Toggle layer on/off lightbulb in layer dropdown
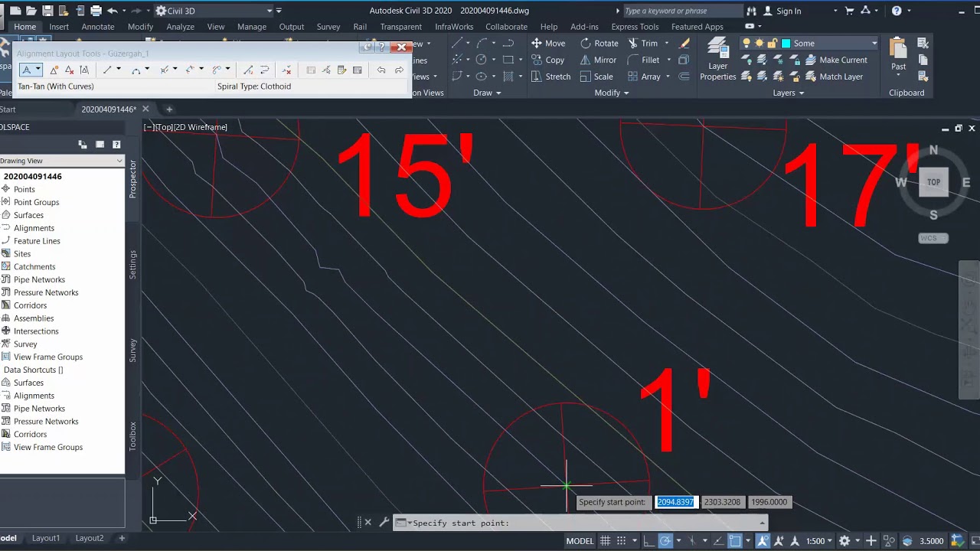This screenshot has width=980, height=551. 746,44
